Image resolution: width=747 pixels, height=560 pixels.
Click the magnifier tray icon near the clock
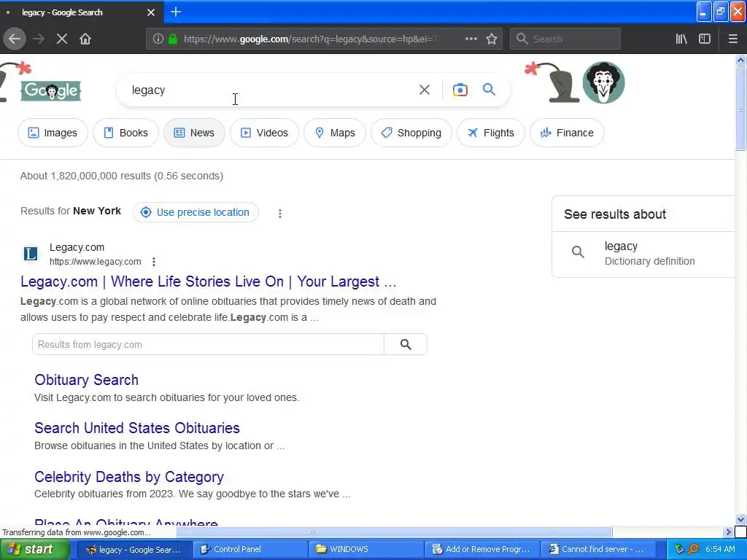[693, 549]
